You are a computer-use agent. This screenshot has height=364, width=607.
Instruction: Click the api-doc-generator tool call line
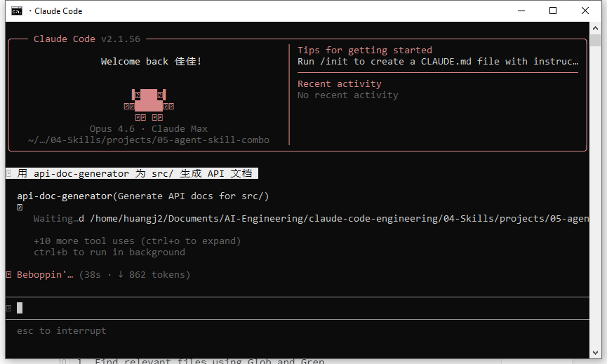tap(142, 196)
